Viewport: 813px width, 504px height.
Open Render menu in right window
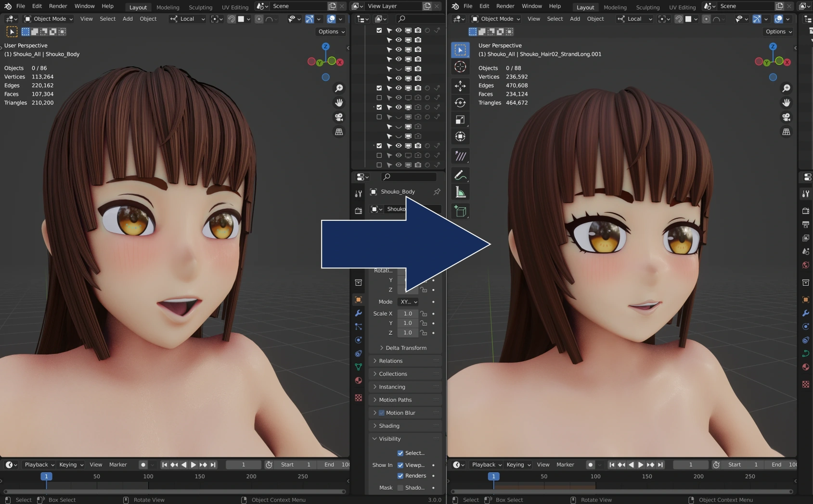(x=505, y=6)
